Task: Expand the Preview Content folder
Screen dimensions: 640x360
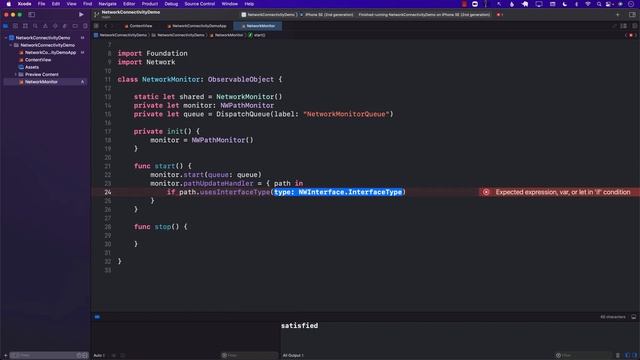Action: click(x=16, y=74)
